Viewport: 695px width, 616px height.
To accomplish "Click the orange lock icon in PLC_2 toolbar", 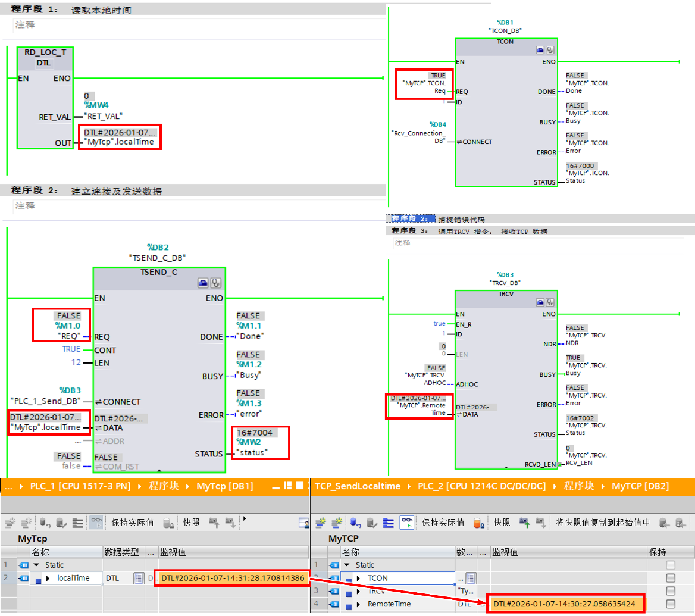I will pos(478,522).
